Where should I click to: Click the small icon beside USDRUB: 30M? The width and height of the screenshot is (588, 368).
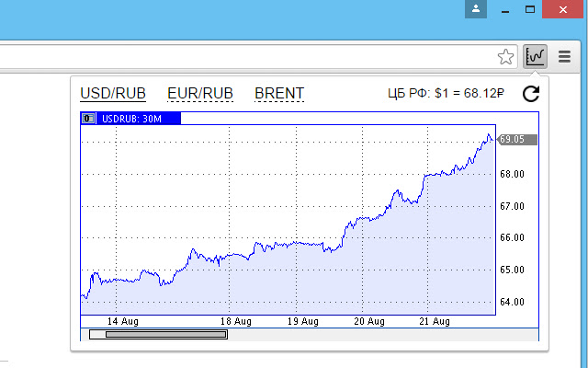(x=88, y=119)
